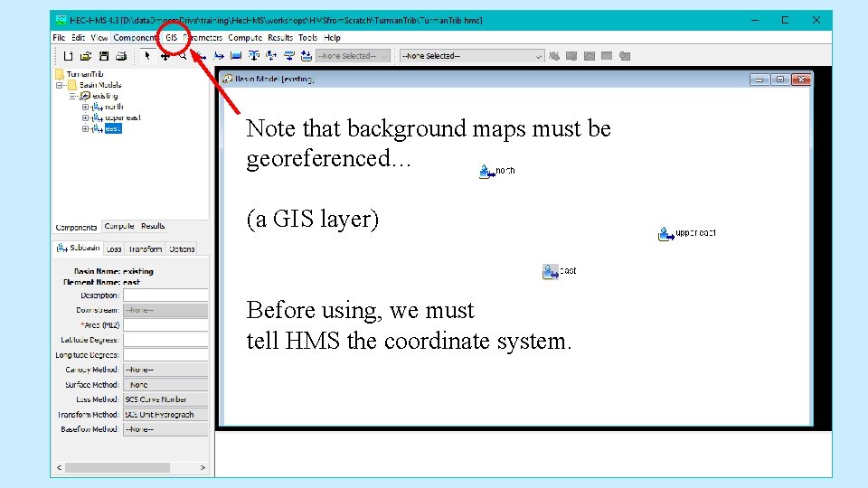
Task: Open the Edit menu
Action: click(78, 38)
